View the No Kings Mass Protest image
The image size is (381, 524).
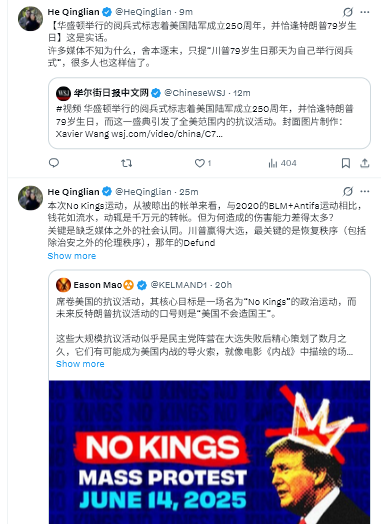tap(209, 452)
